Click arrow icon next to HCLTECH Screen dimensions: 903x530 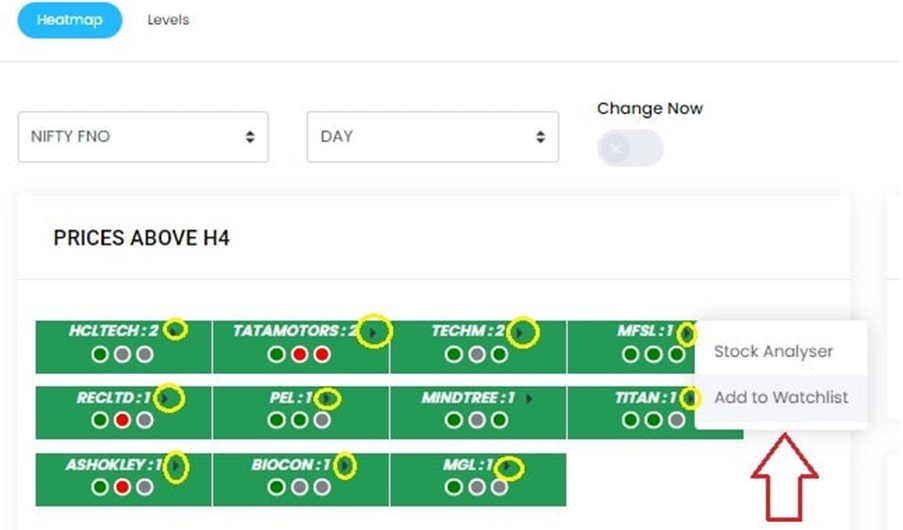click(x=176, y=330)
